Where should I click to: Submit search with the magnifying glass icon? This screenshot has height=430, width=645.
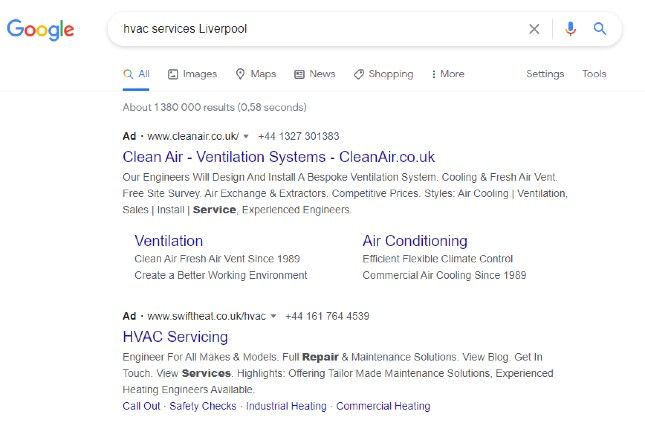600,29
